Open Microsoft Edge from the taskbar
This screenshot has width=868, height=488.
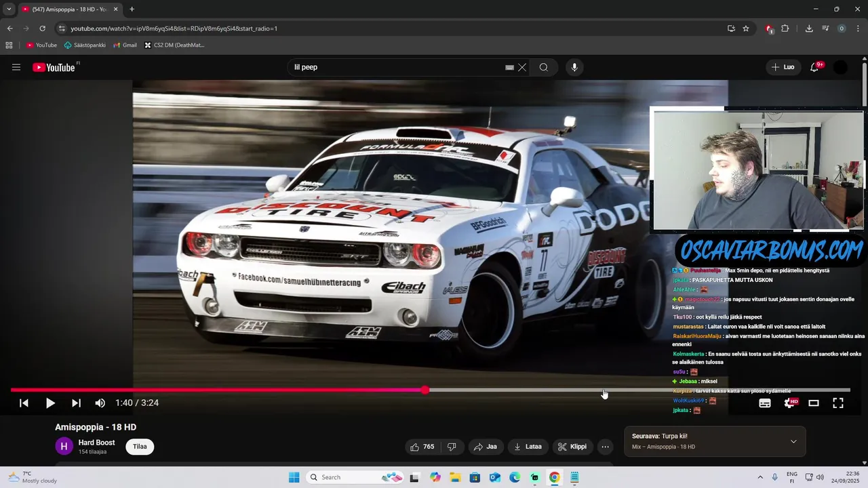pyautogui.click(x=515, y=477)
